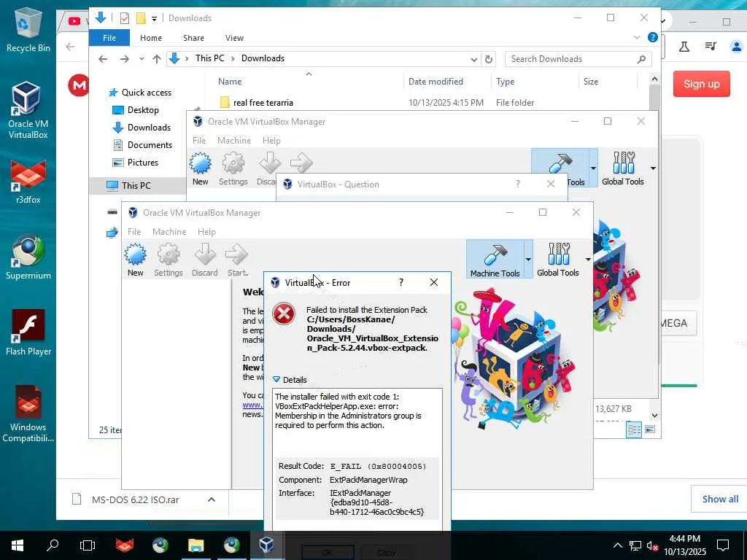The height and width of the screenshot is (560, 747).
Task: Open recent locations dropdown in Explorer
Action: (142, 59)
